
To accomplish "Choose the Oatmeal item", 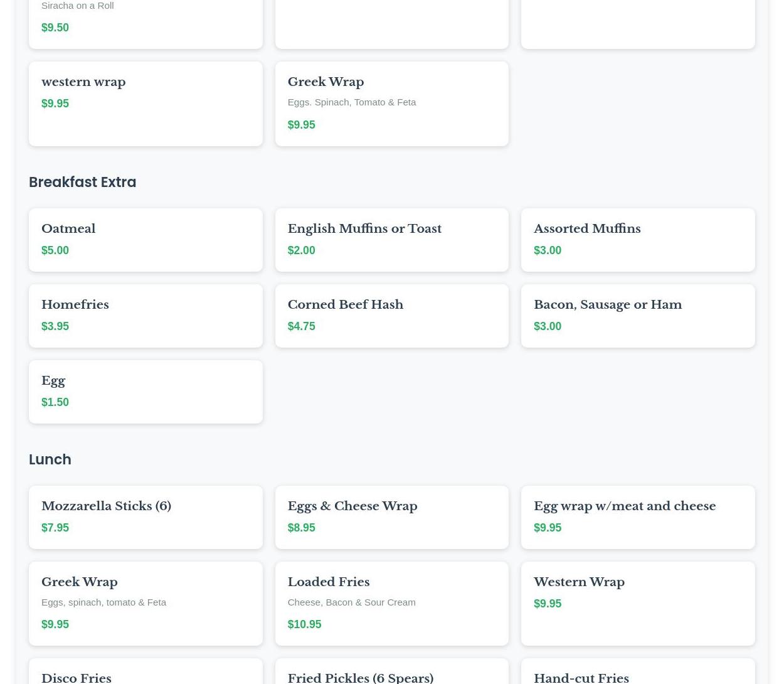I will [146, 240].
